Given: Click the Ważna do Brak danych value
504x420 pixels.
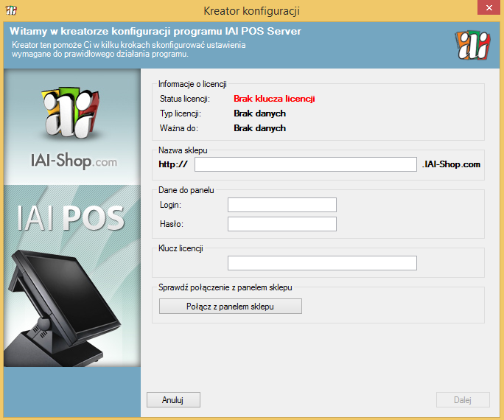Looking at the screenshot, I should click(x=259, y=128).
